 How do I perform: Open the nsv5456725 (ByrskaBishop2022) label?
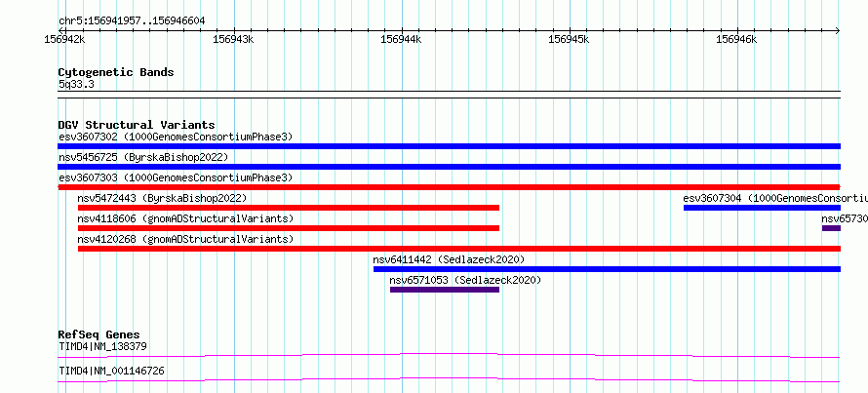143,157
